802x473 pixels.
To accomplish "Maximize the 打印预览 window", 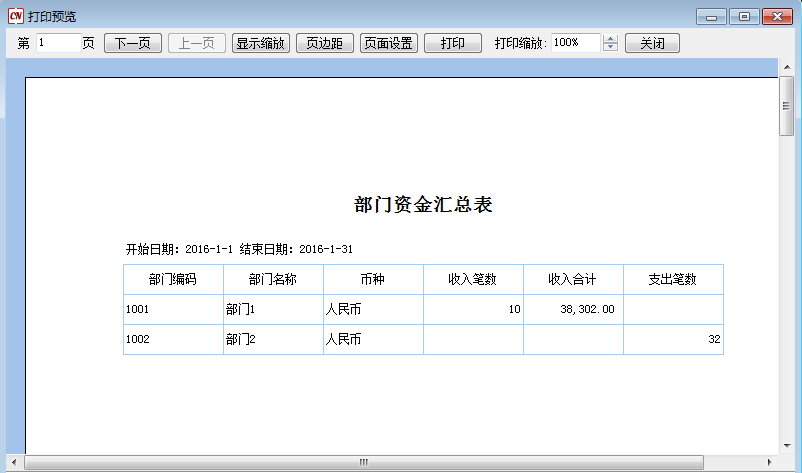I will (743, 16).
